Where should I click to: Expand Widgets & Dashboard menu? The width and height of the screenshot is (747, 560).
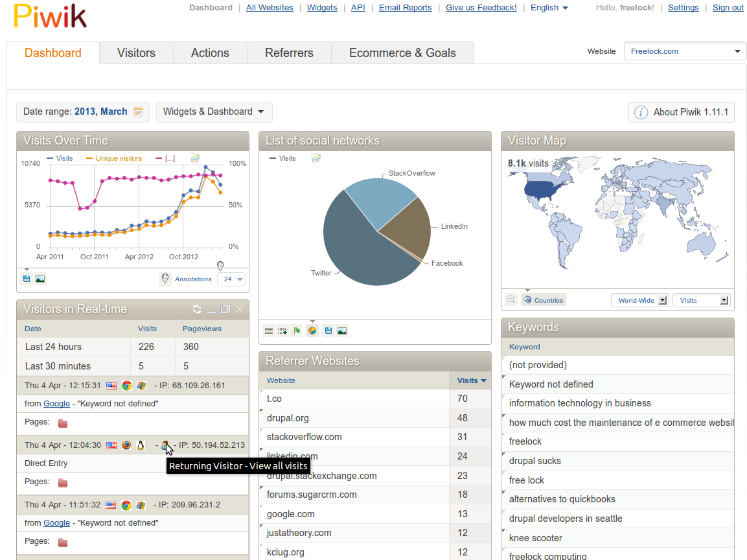click(214, 112)
